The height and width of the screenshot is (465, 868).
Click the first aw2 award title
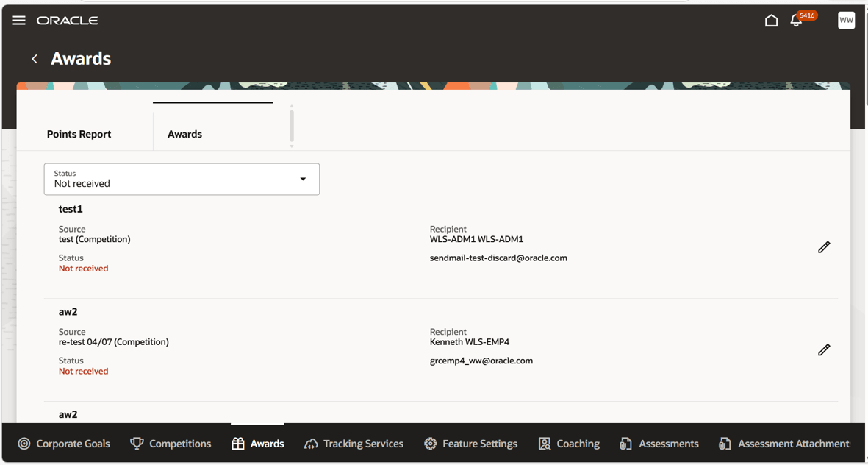click(x=68, y=312)
